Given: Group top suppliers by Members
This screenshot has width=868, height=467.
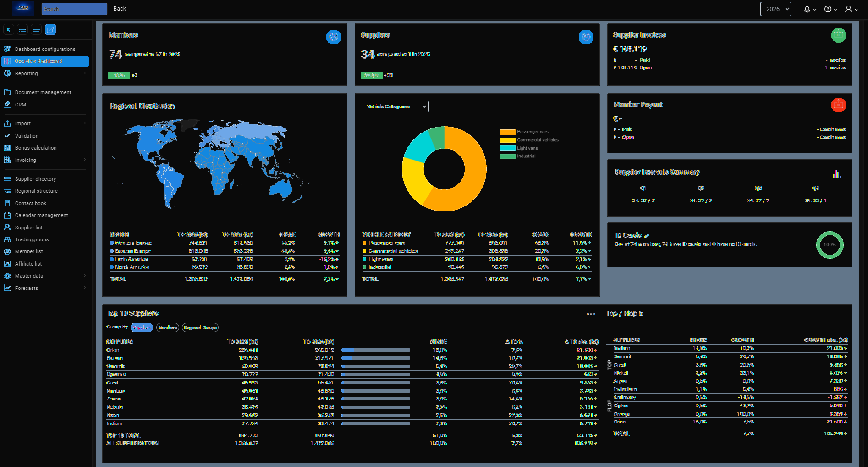Looking at the screenshot, I should click(x=168, y=328).
